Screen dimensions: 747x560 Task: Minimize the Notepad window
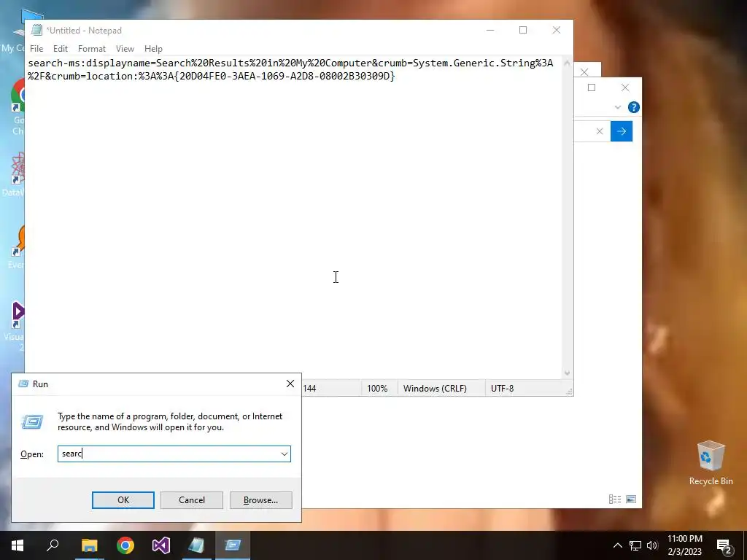tap(490, 30)
